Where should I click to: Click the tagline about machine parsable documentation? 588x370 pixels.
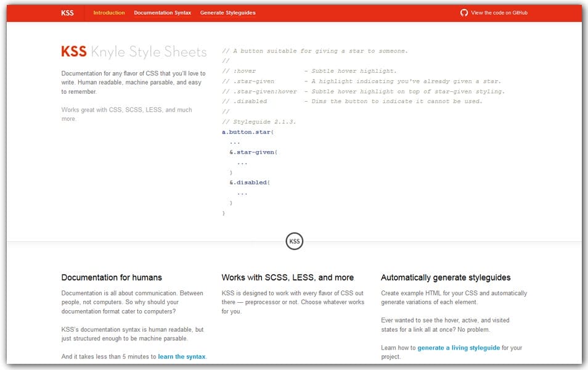coord(133,81)
